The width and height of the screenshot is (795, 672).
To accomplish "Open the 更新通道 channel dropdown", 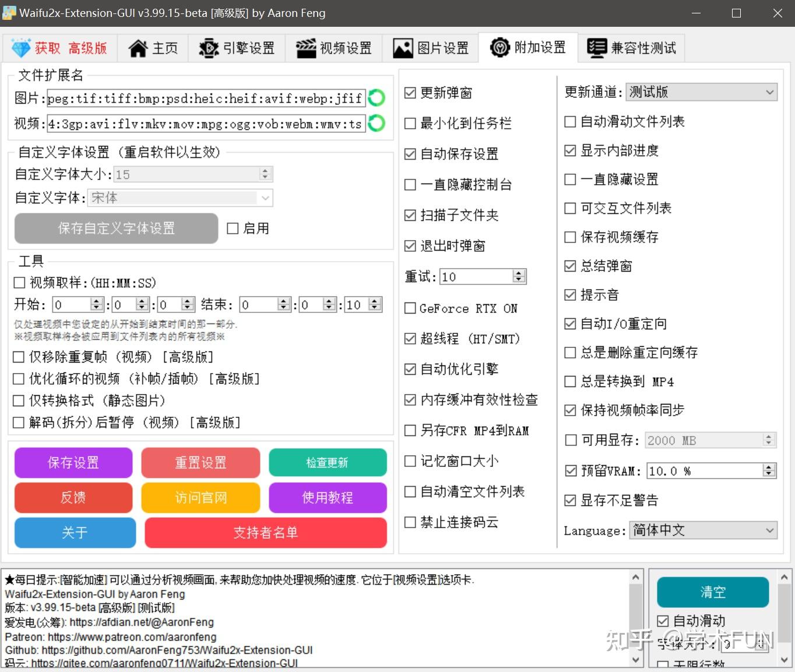I will [768, 92].
